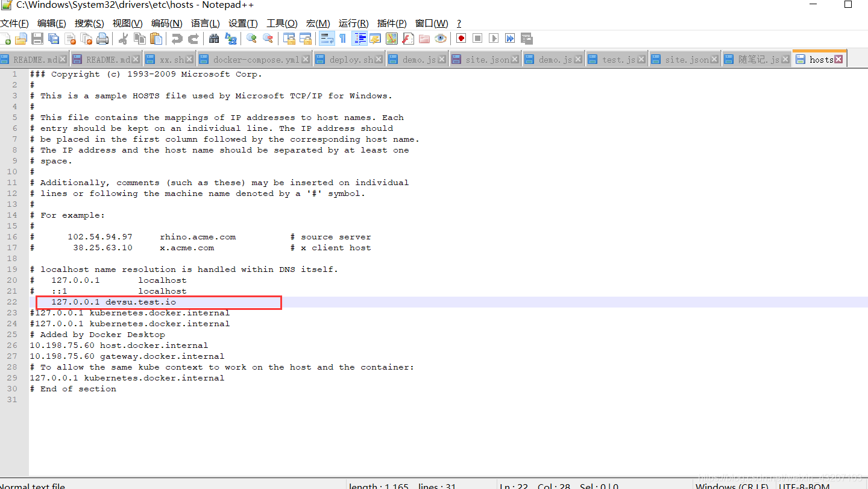The width and height of the screenshot is (868, 489).
Task: Toggle the Word wrap toolbar button
Action: click(327, 39)
